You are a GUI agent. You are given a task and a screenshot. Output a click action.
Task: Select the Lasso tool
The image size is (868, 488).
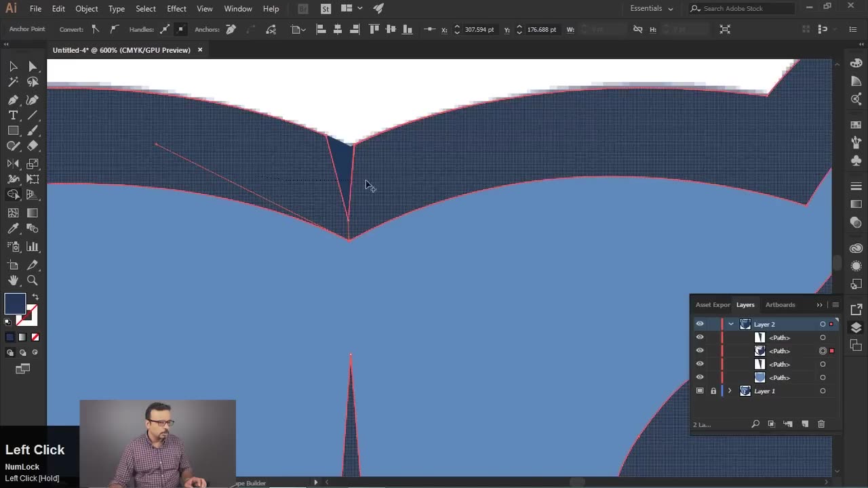point(33,82)
